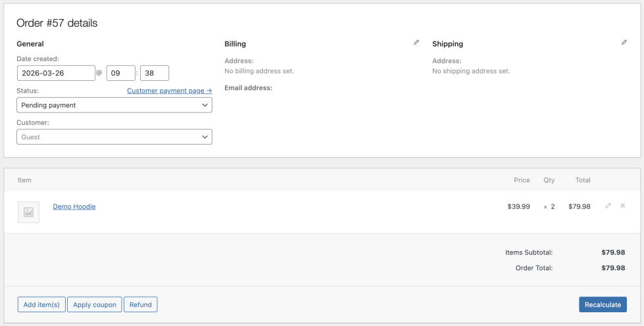The width and height of the screenshot is (644, 326).
Task: Focus the hour input showing 09
Action: coord(120,73)
